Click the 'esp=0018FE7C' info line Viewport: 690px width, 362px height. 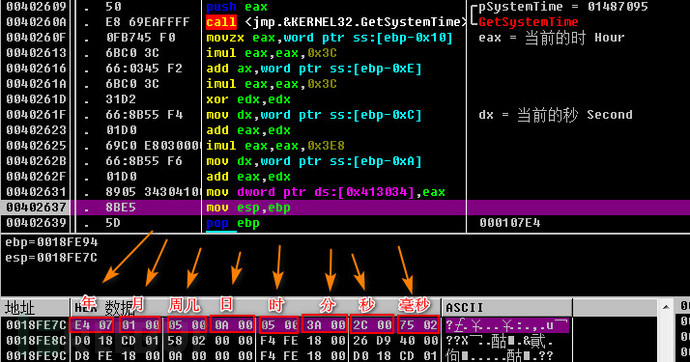(51, 257)
